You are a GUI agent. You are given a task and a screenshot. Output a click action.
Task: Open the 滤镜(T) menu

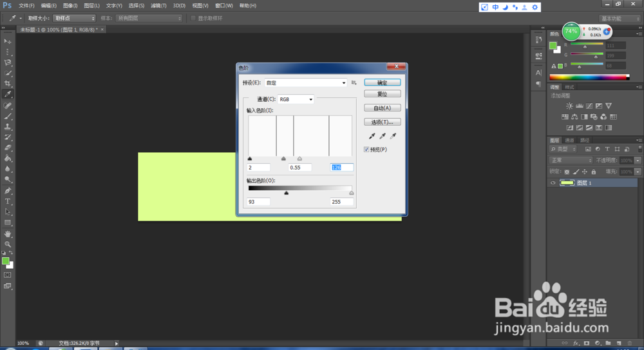tap(158, 6)
